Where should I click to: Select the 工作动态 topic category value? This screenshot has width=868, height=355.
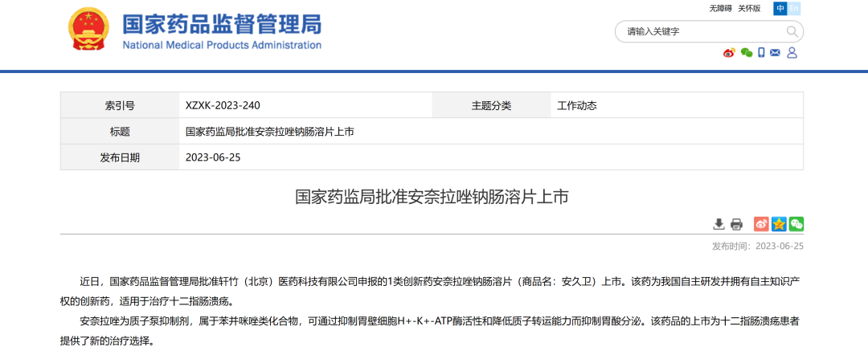click(x=577, y=105)
